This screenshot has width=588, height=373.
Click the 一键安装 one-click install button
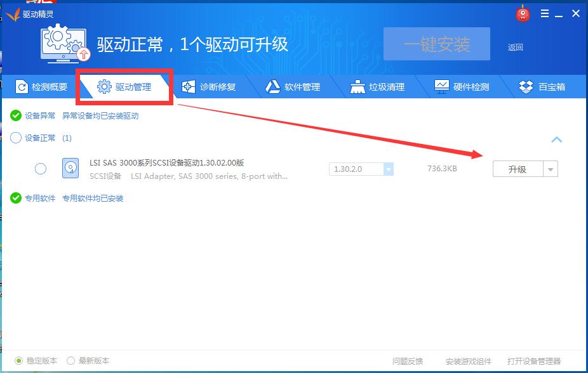click(437, 44)
